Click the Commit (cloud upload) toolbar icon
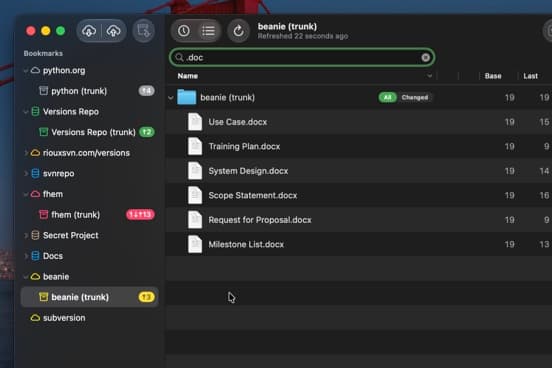552x368 pixels. tap(113, 31)
